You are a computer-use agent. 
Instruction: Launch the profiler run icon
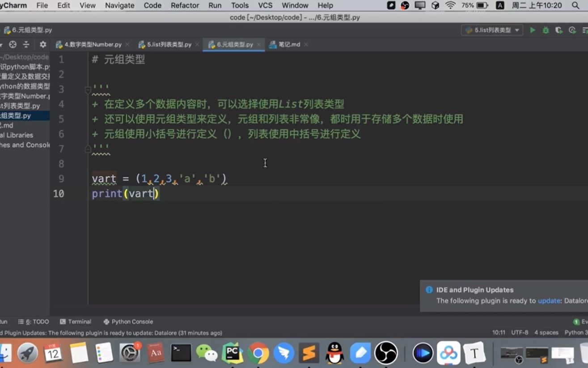point(572,30)
